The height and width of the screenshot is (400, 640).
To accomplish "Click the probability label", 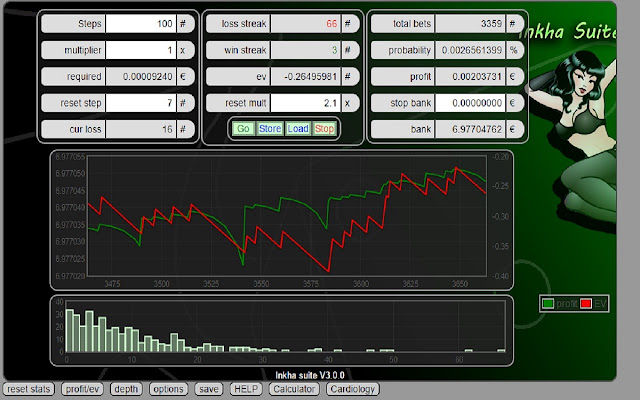I will [x=409, y=50].
